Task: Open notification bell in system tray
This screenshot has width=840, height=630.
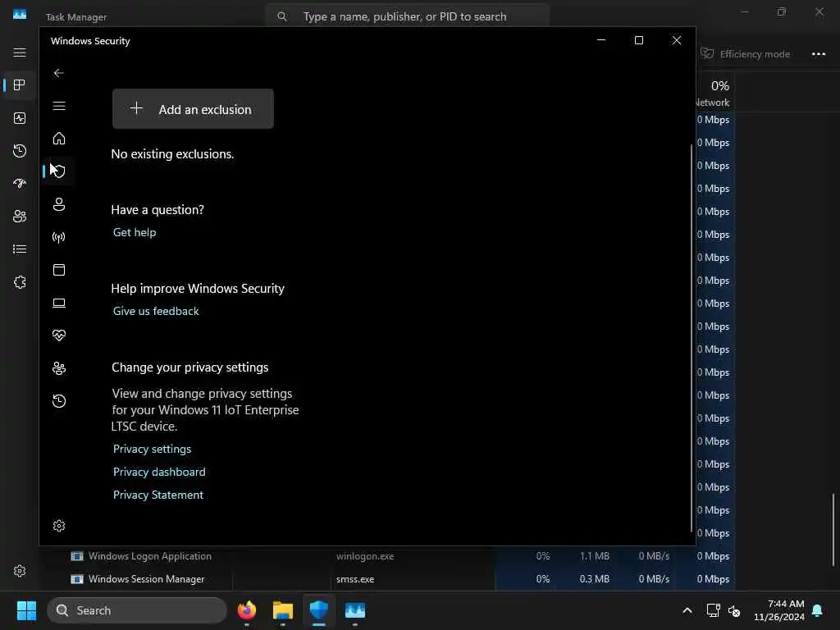Action: (818, 610)
